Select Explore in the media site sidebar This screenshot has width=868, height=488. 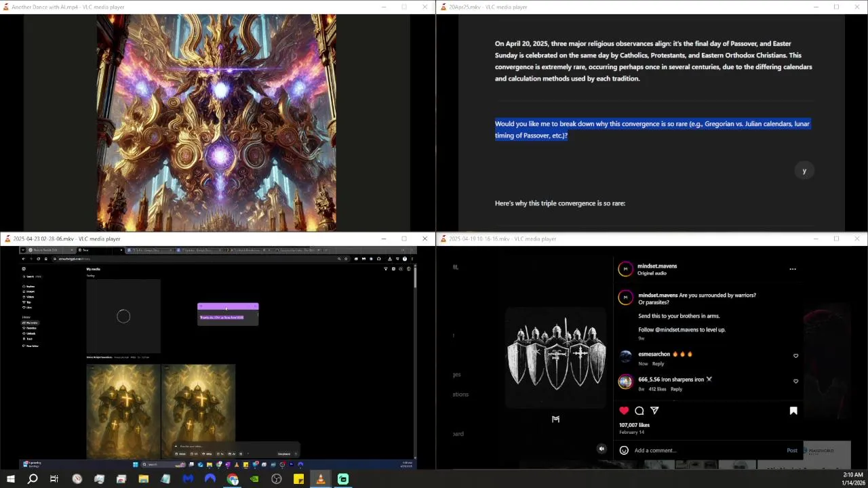click(x=29, y=286)
